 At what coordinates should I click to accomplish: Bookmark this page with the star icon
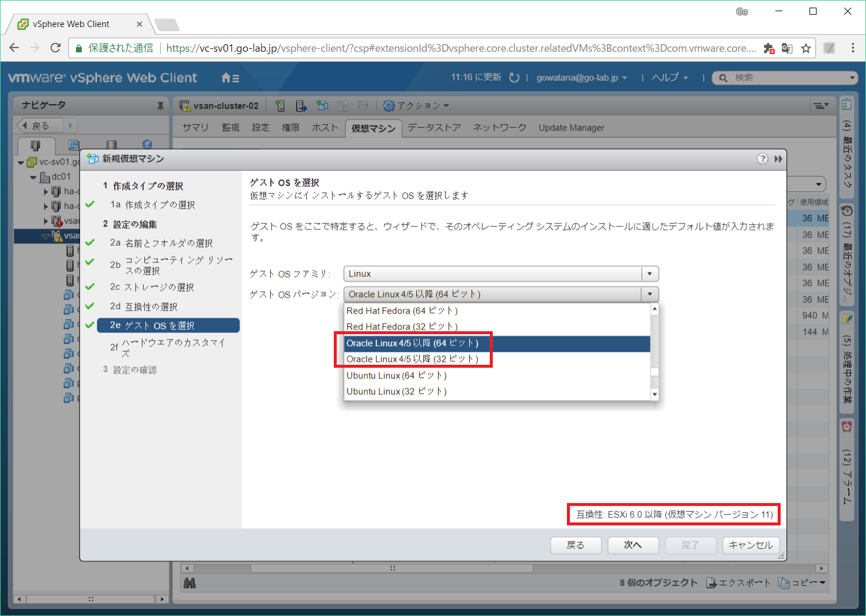tap(806, 48)
